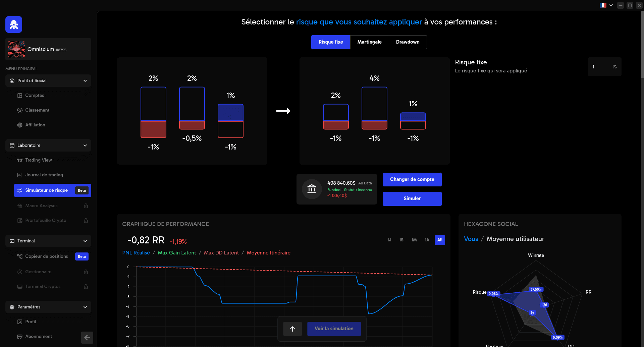
Task: Collapse the Laboratoire menu section
Action: pos(85,146)
